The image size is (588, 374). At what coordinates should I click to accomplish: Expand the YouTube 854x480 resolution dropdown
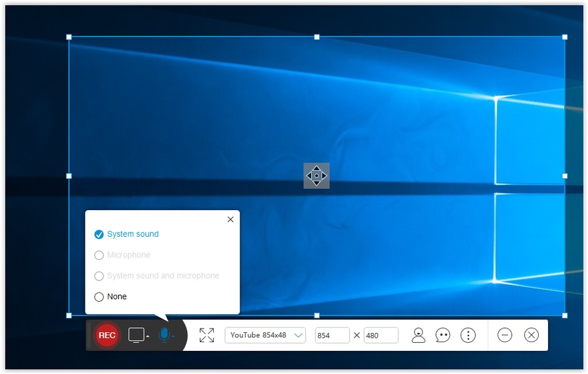coord(299,335)
